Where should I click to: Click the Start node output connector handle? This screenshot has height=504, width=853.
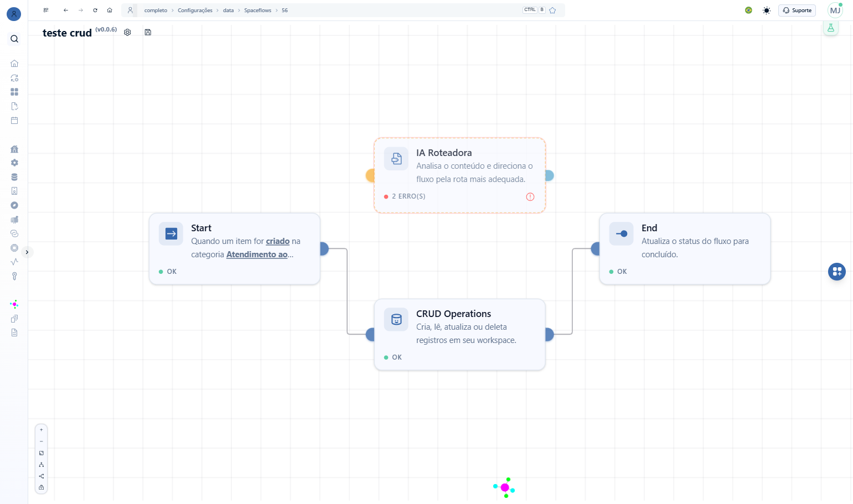coord(324,249)
